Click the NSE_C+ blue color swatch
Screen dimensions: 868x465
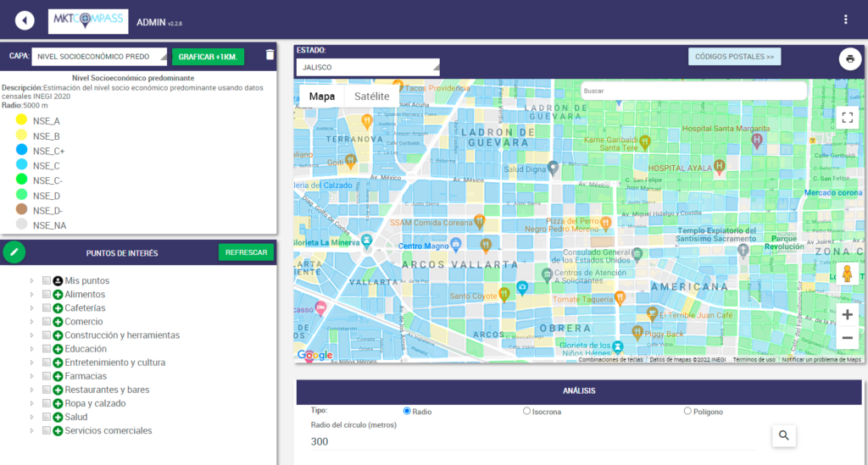[x=22, y=150]
